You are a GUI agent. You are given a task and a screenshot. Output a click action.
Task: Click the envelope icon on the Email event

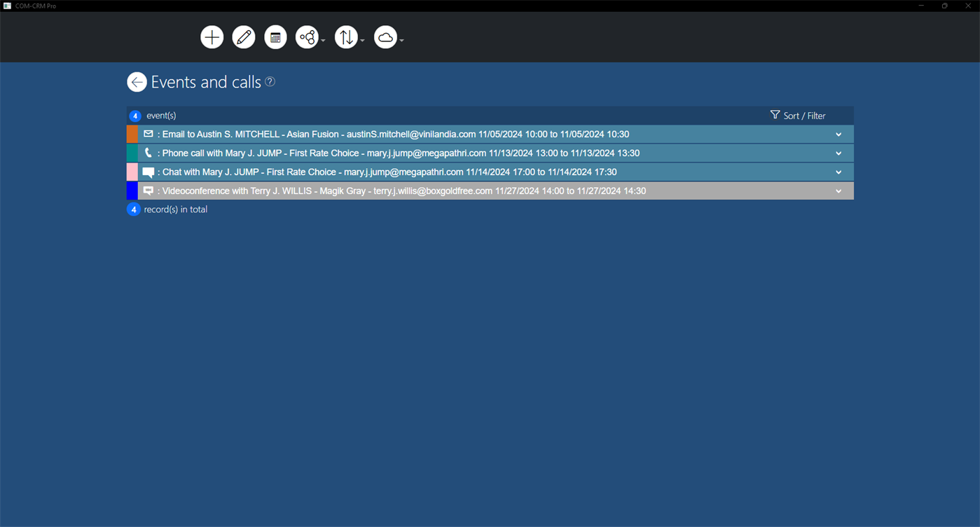coord(148,133)
